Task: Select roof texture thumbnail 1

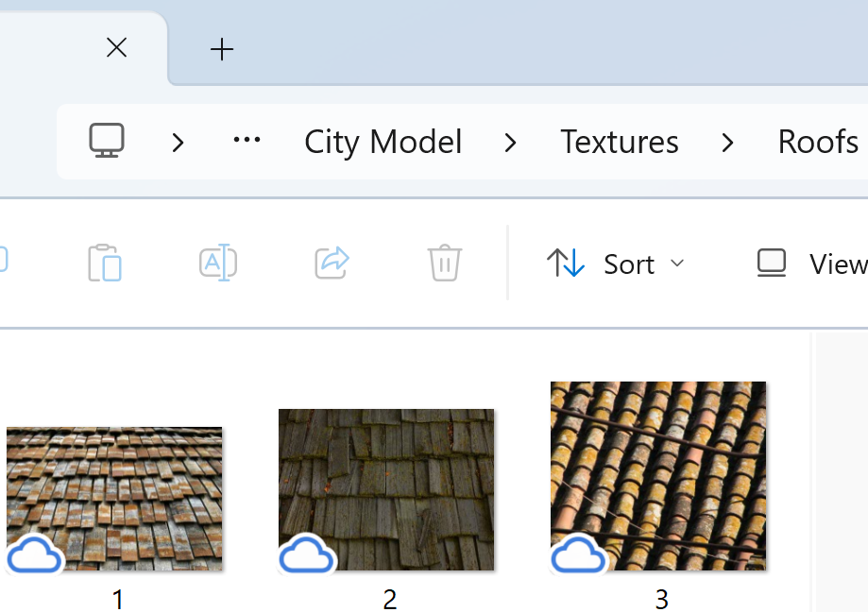Action: coord(114,499)
